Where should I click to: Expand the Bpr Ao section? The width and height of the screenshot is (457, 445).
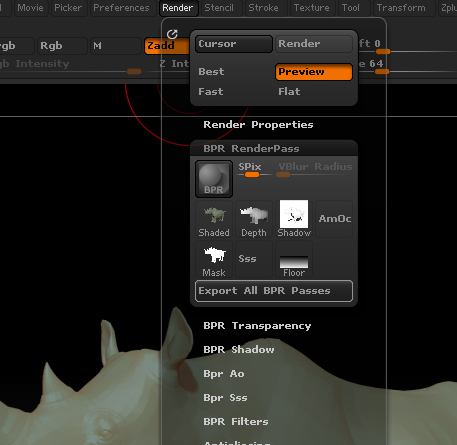[224, 374]
